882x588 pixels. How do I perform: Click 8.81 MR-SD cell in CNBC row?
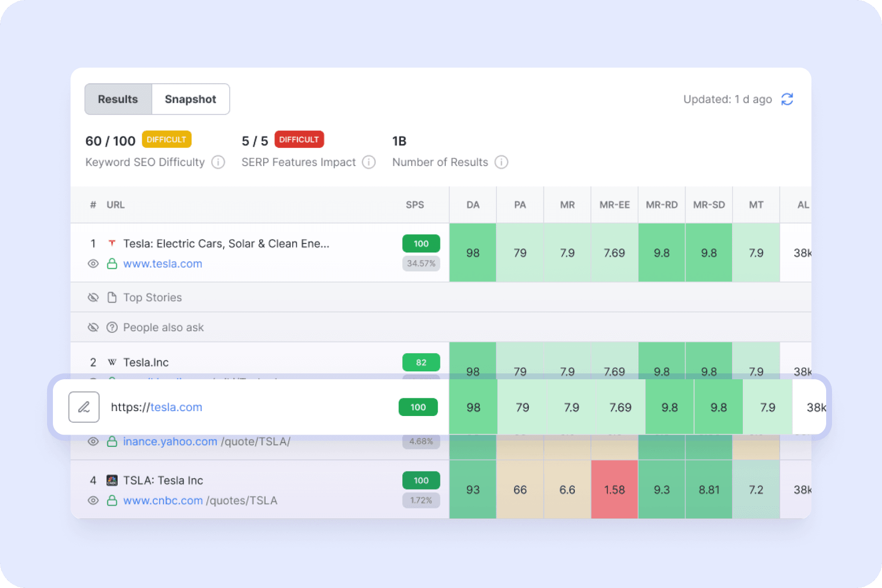[709, 490]
